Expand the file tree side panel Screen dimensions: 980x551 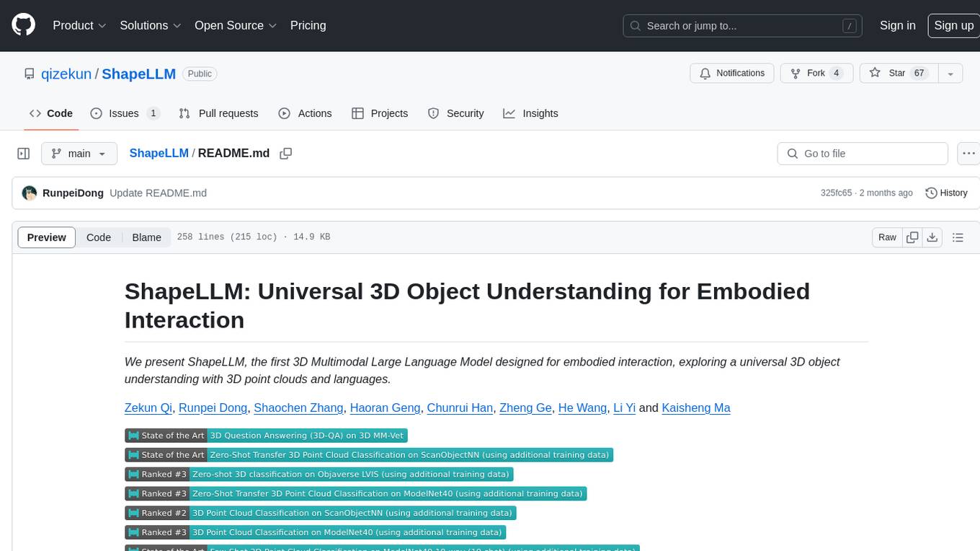point(24,154)
